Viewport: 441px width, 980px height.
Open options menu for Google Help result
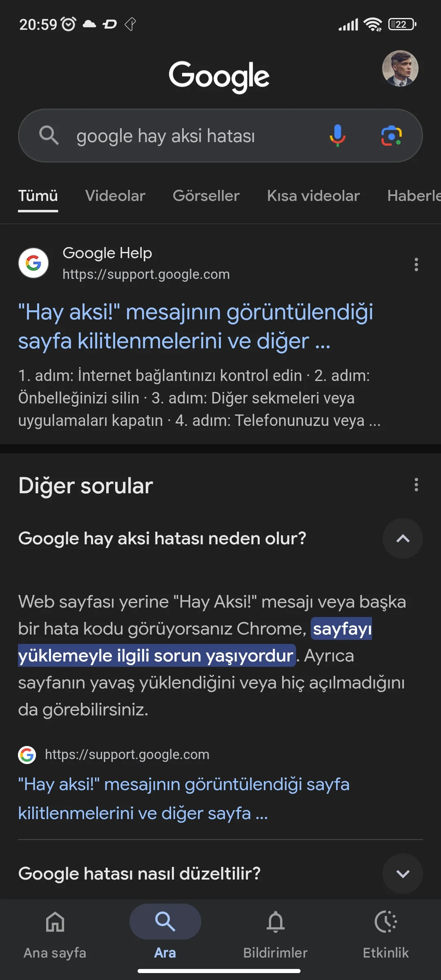pos(416,265)
